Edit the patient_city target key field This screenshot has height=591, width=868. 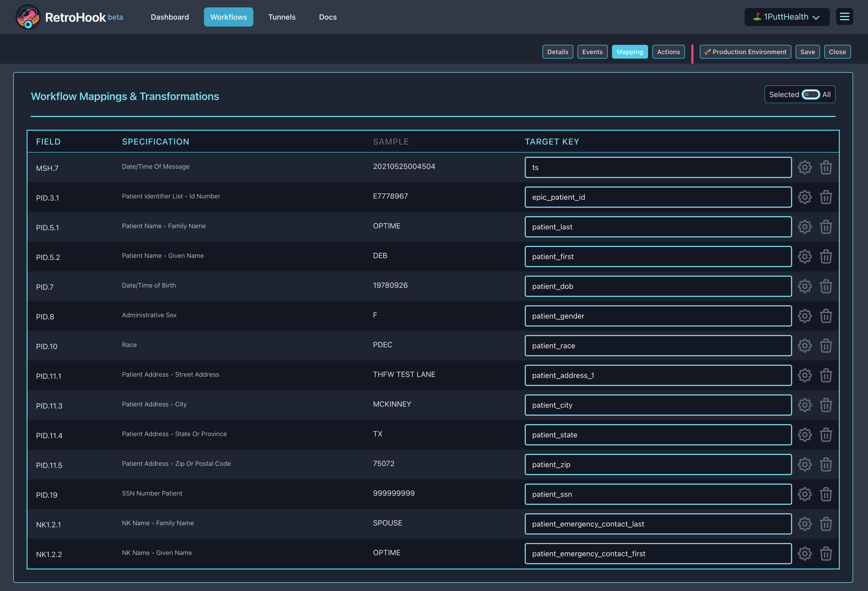pos(658,405)
